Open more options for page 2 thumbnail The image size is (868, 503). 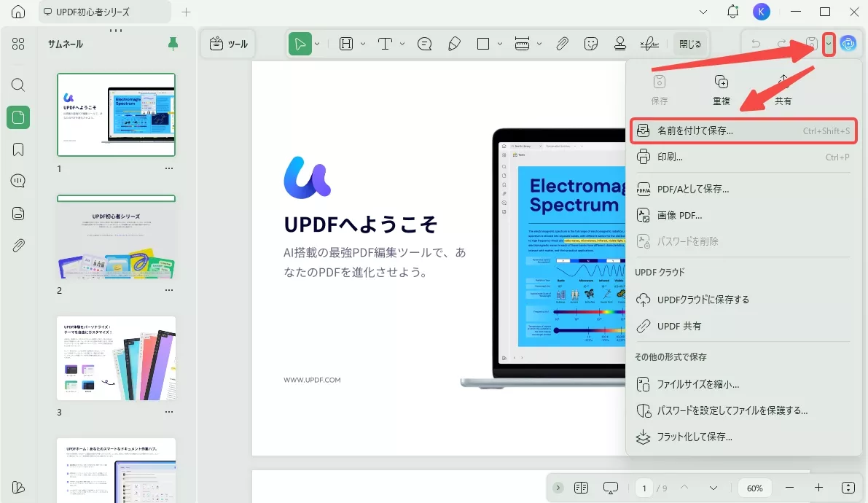click(x=169, y=290)
